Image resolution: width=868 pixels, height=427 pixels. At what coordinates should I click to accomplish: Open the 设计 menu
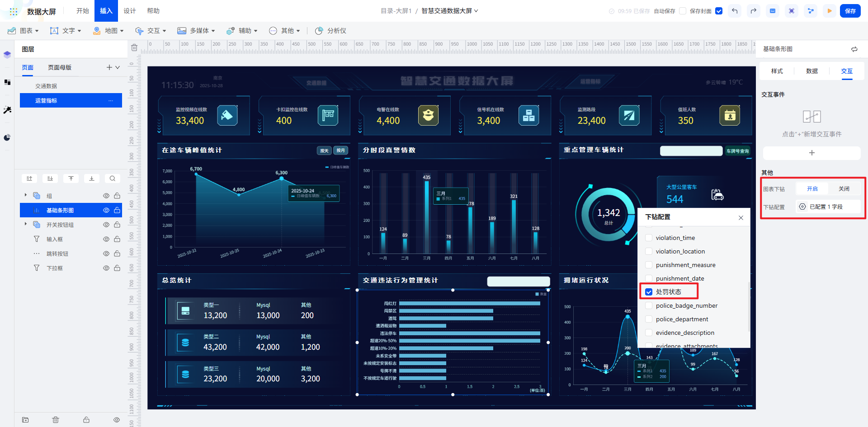(130, 11)
